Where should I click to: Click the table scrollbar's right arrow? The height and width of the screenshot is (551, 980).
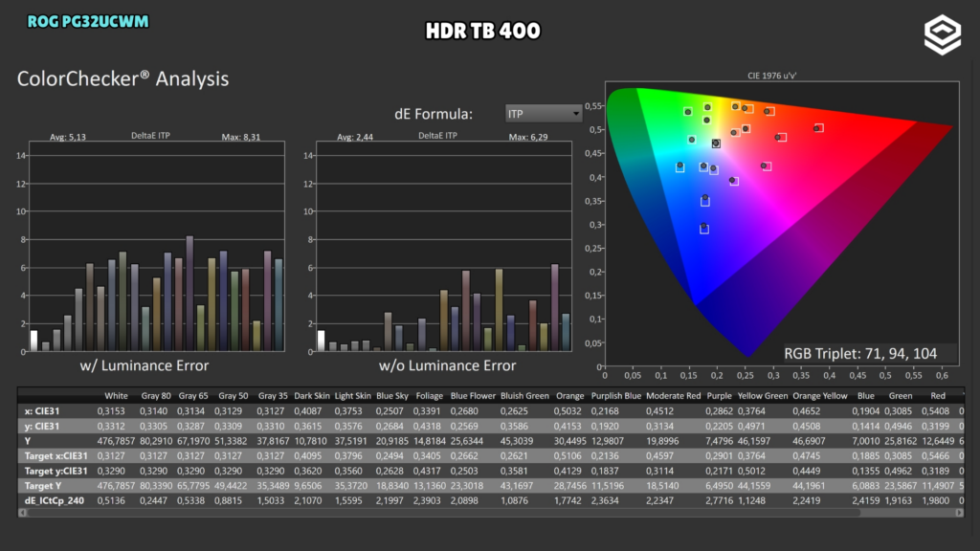click(959, 513)
